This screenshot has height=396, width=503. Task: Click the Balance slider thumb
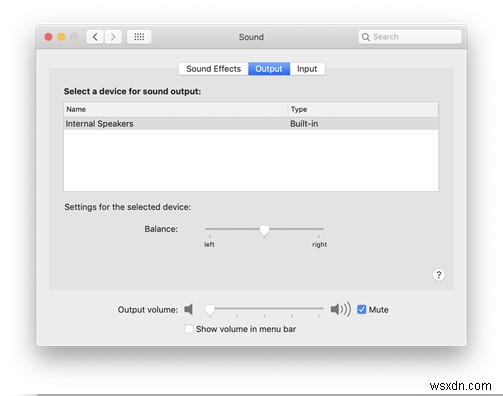264,230
